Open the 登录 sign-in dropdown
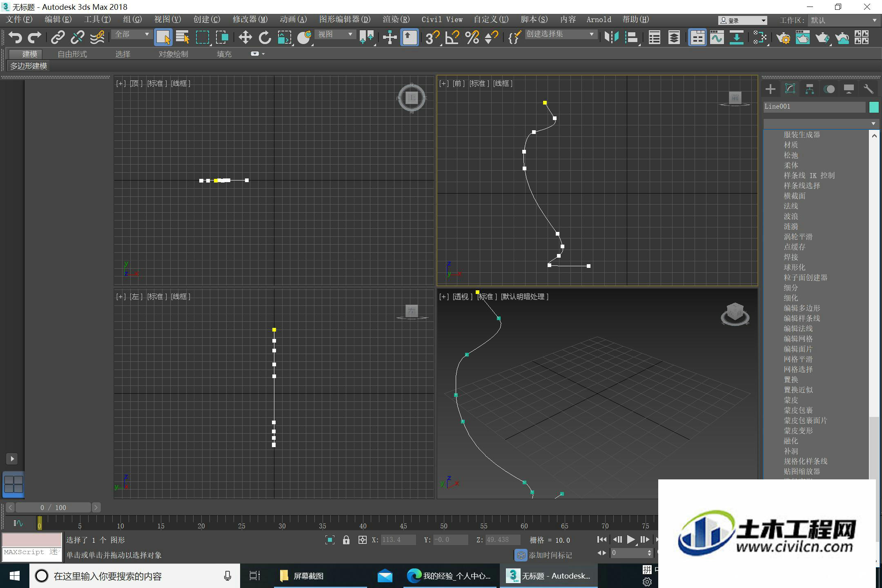Image resolution: width=882 pixels, height=588 pixels. [743, 20]
